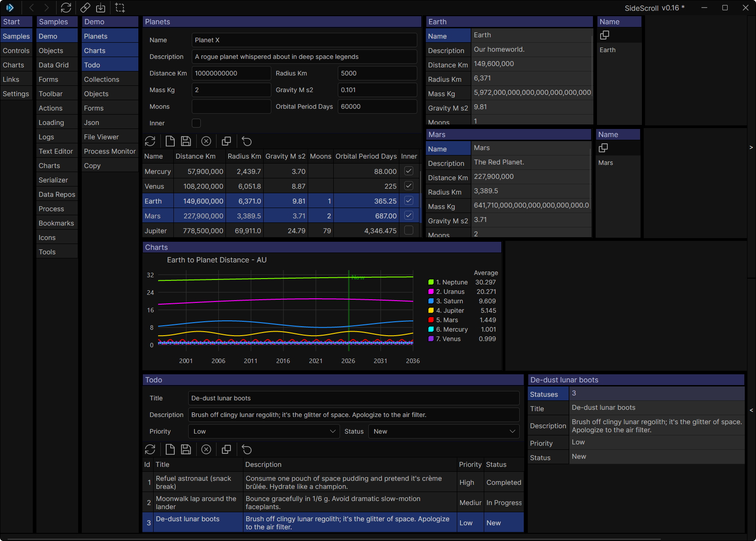Open the File Viewer demo

tap(101, 136)
